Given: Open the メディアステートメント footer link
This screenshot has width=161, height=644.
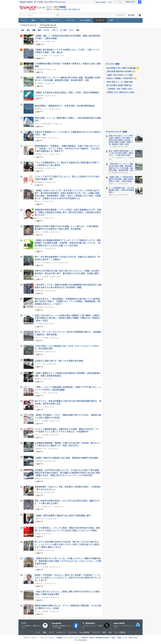Looking at the screenshot, I should (72, 637).
